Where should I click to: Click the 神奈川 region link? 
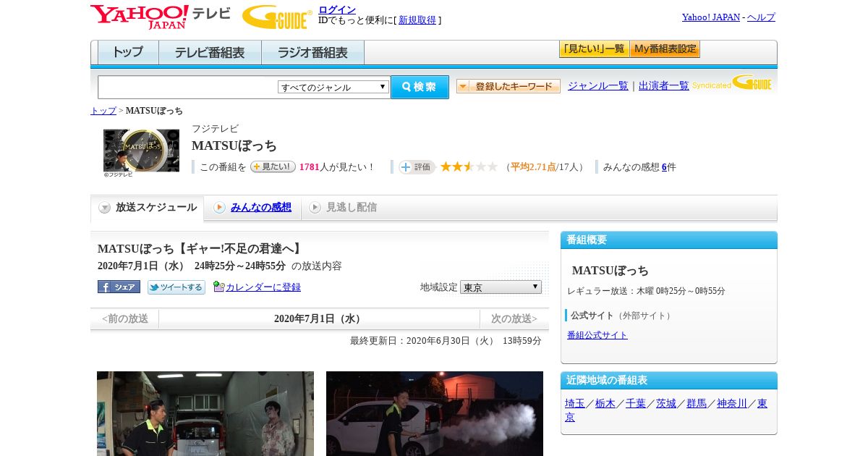coord(732,403)
